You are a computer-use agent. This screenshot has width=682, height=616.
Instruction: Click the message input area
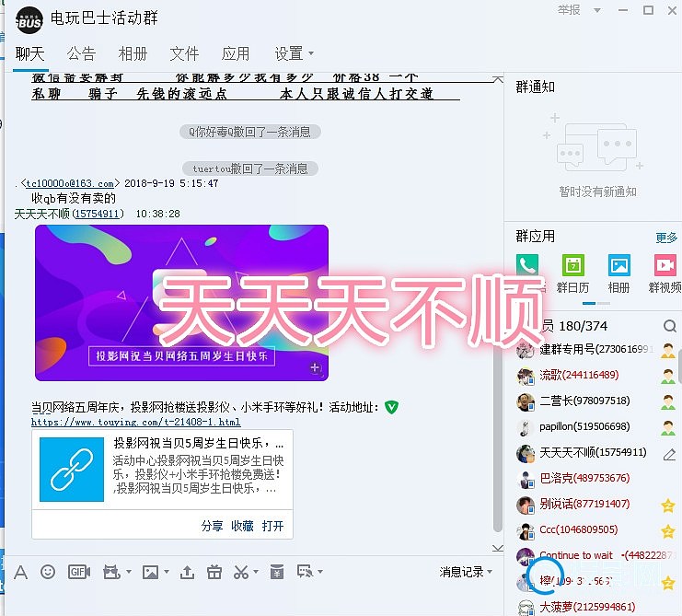[252, 600]
